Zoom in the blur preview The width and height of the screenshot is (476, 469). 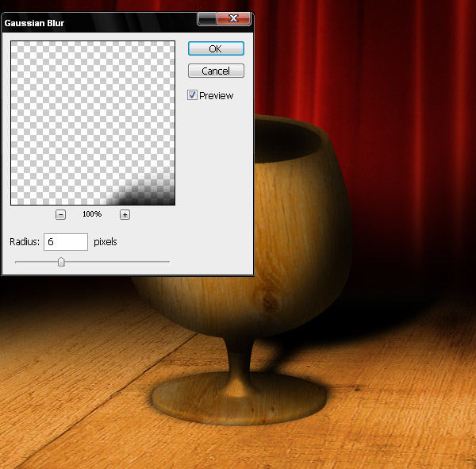pos(125,215)
